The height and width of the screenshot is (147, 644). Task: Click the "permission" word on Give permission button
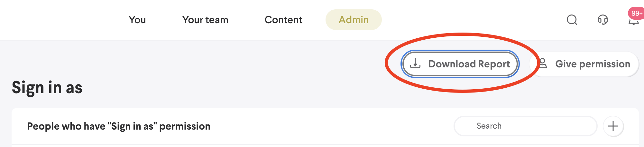pos(604,64)
